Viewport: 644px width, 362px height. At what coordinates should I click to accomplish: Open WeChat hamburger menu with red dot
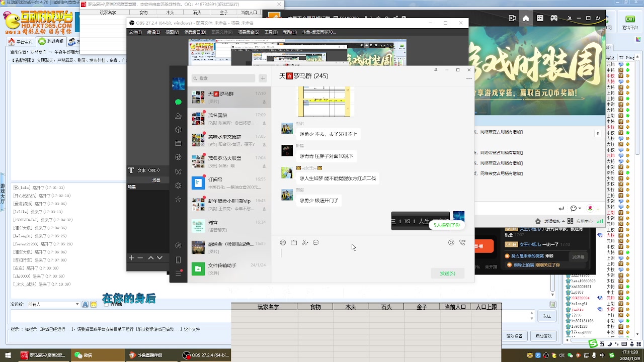(x=178, y=273)
